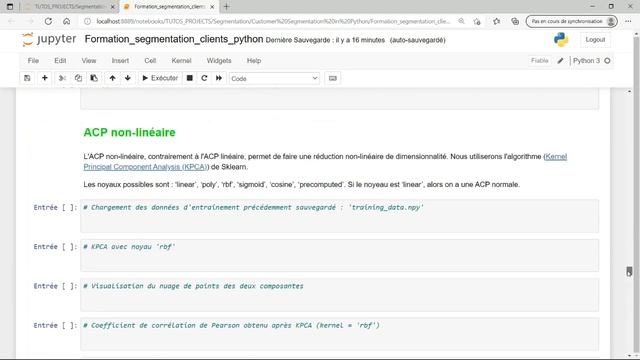Click the localhost address bar
This screenshot has height=360, width=640.
tap(273, 21)
